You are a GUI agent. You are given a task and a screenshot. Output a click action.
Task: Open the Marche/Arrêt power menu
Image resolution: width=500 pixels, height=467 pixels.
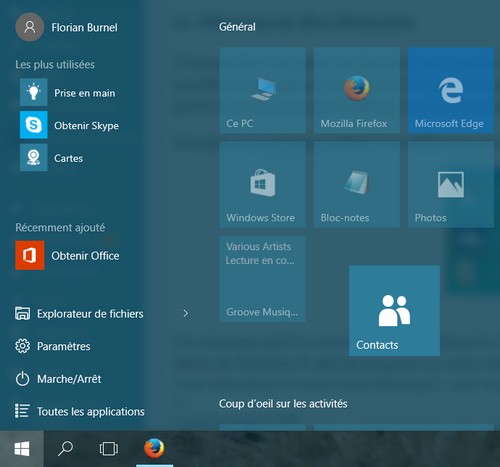coord(58,379)
